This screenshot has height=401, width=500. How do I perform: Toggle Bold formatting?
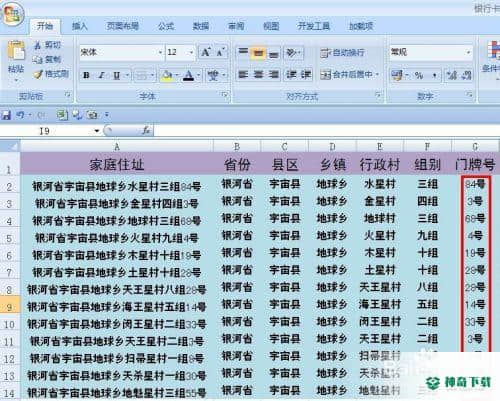tap(86, 75)
